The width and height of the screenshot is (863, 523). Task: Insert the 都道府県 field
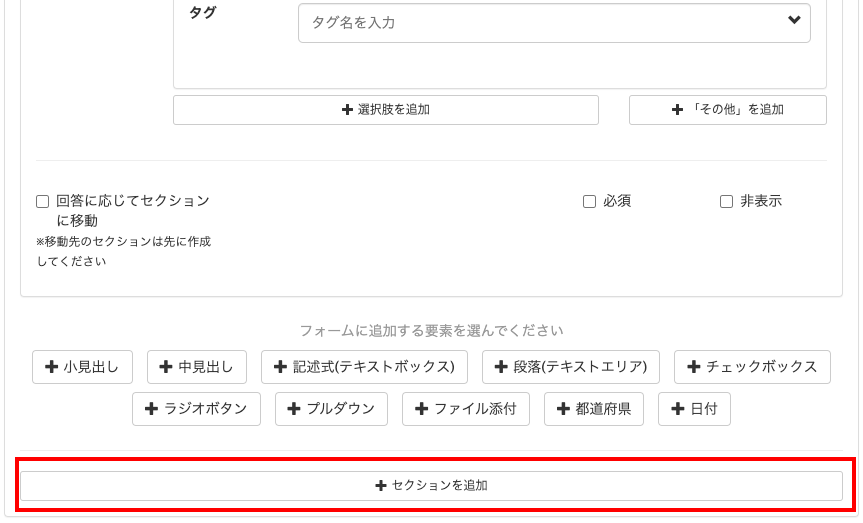pos(594,409)
